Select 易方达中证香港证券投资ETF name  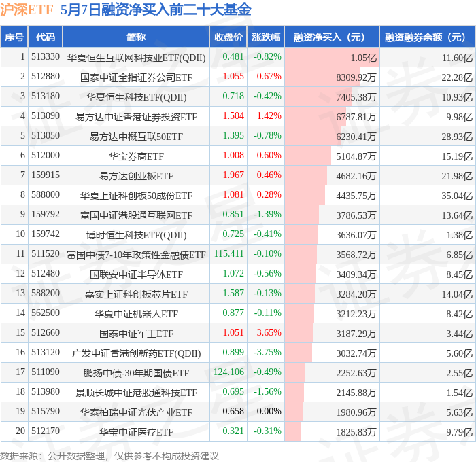136,117
